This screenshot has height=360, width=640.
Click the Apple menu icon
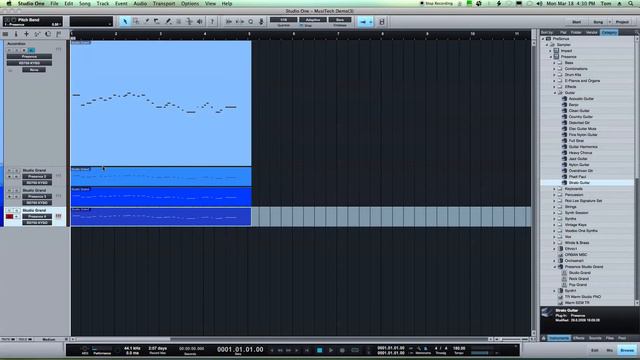(9, 4)
